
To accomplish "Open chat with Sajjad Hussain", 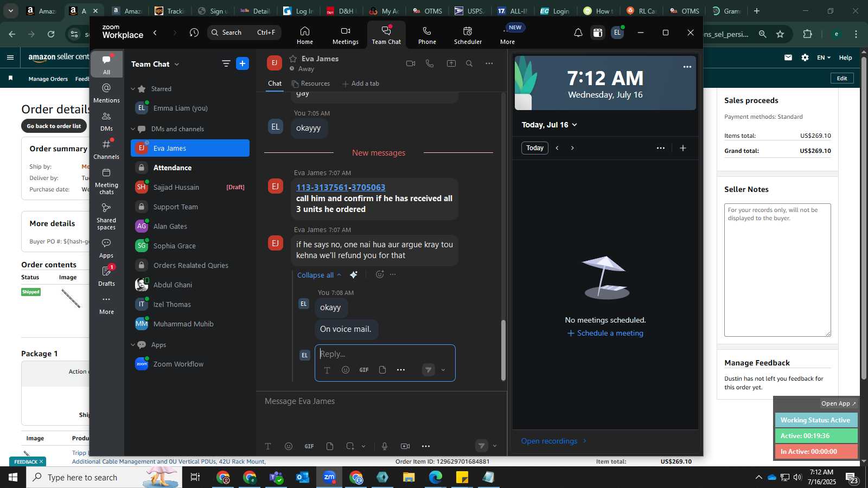I will (190, 187).
